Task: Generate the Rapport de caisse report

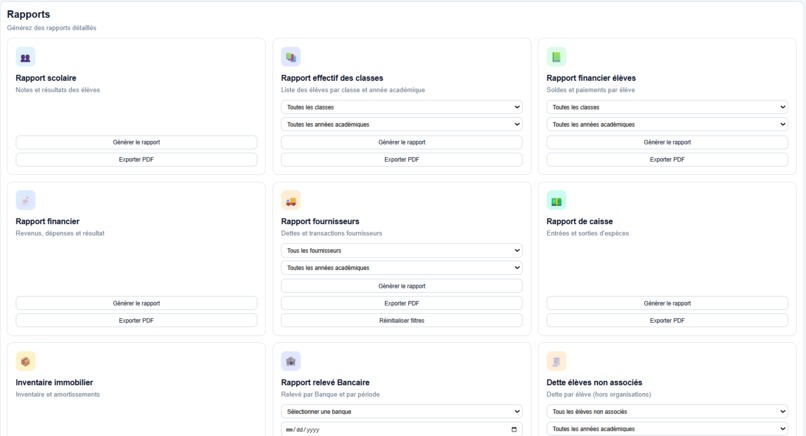Action: point(667,303)
